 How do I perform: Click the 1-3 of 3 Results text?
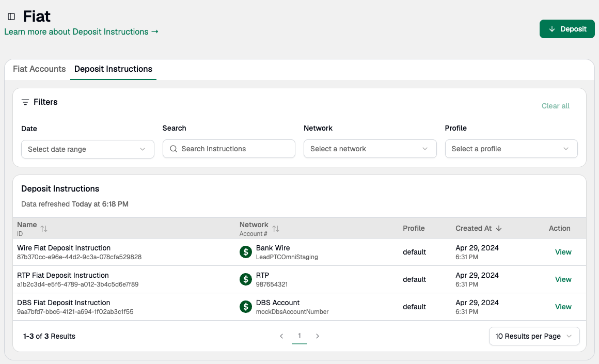coord(49,336)
